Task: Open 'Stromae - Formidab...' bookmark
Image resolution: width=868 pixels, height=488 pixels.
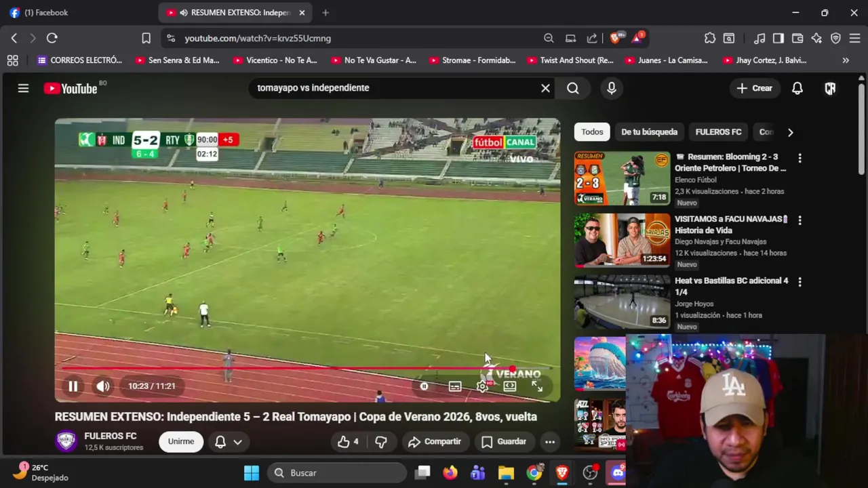Action: [472, 60]
